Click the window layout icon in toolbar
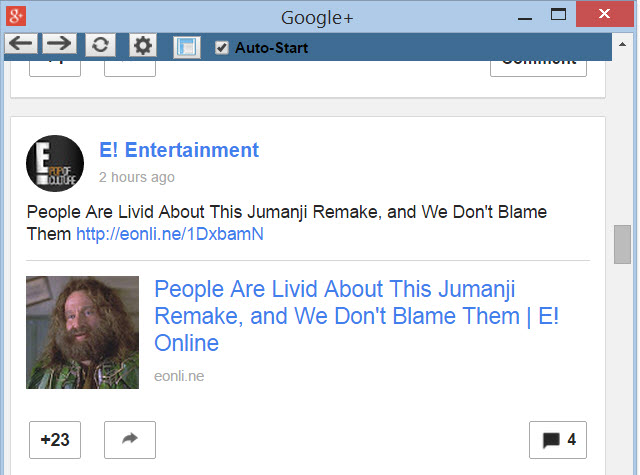This screenshot has width=640, height=475. coord(186,46)
